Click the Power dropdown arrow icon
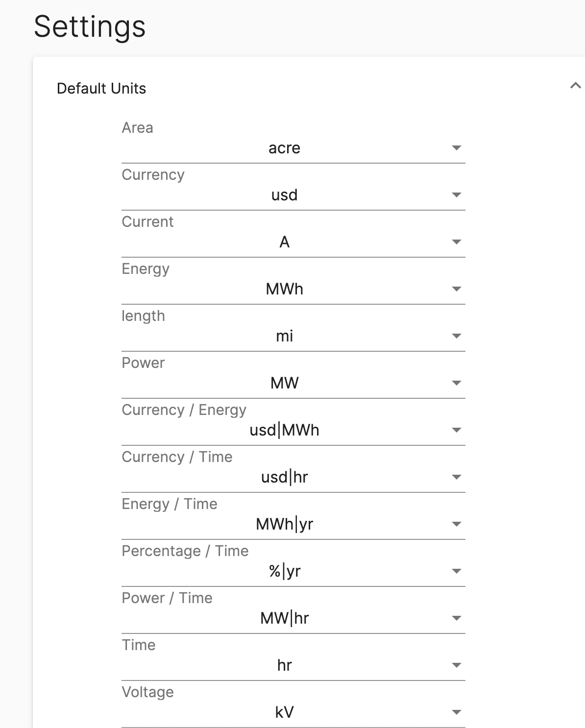 pyautogui.click(x=457, y=383)
